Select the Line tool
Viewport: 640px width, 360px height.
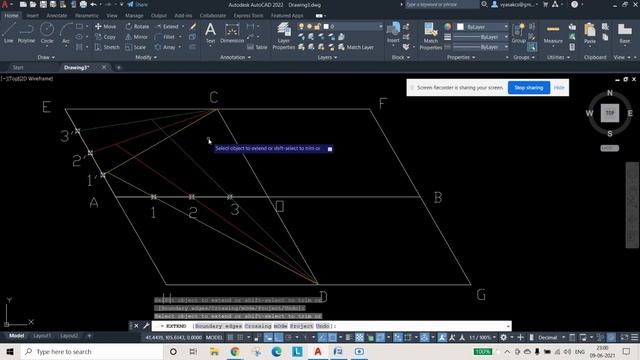coord(9,33)
